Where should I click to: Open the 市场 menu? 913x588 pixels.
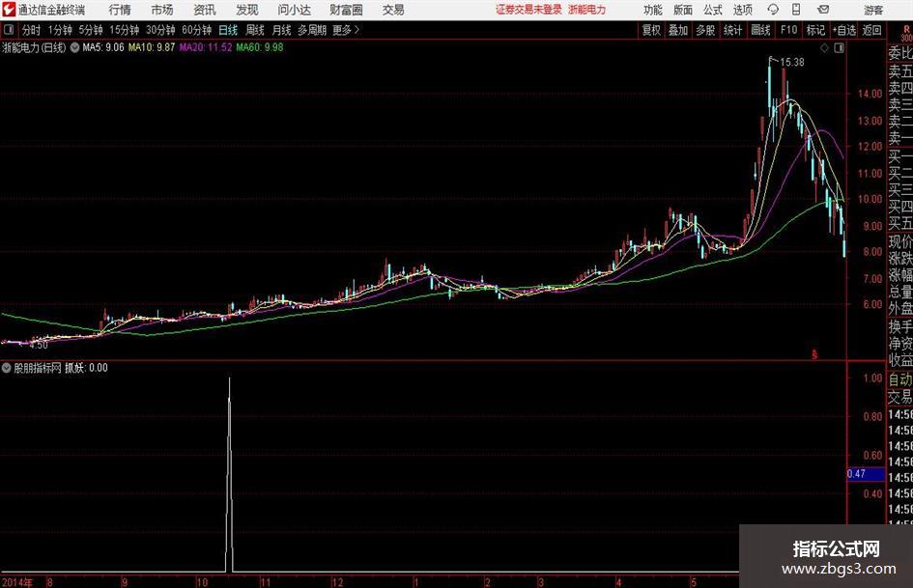[162, 10]
